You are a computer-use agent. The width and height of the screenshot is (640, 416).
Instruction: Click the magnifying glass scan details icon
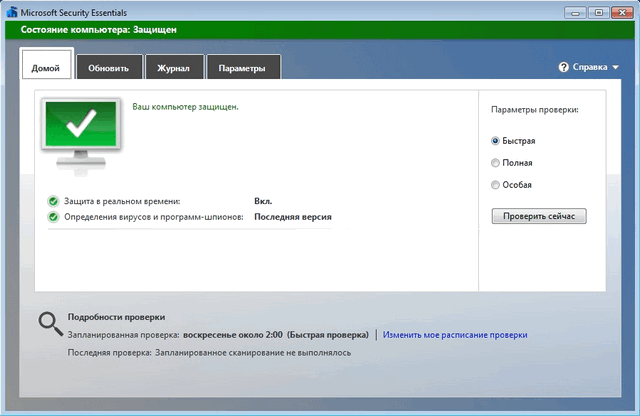(x=50, y=324)
